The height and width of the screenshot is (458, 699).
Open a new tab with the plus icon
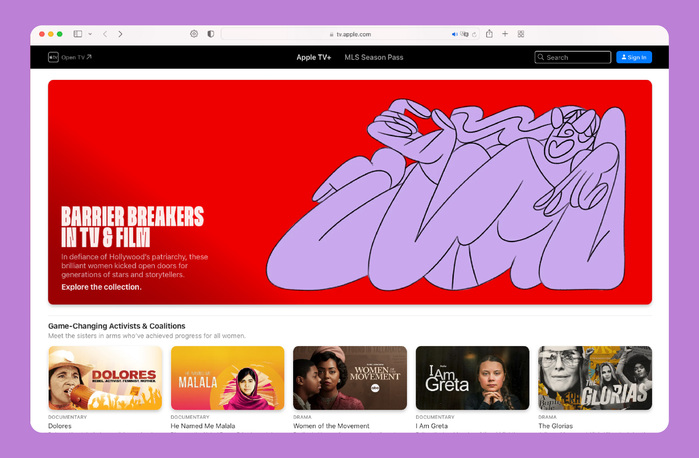(x=505, y=34)
